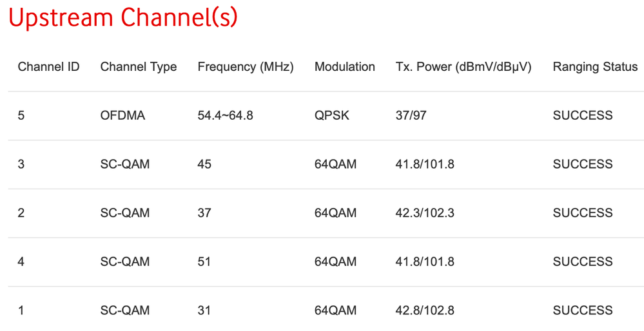Click the Frequency (MHz) column header
The height and width of the screenshot is (331, 644).
coord(246,67)
